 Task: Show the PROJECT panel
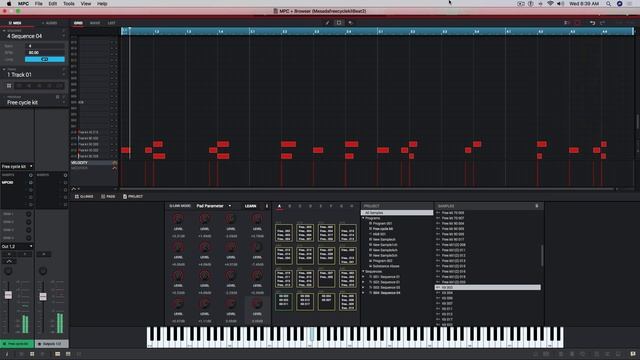[133, 197]
